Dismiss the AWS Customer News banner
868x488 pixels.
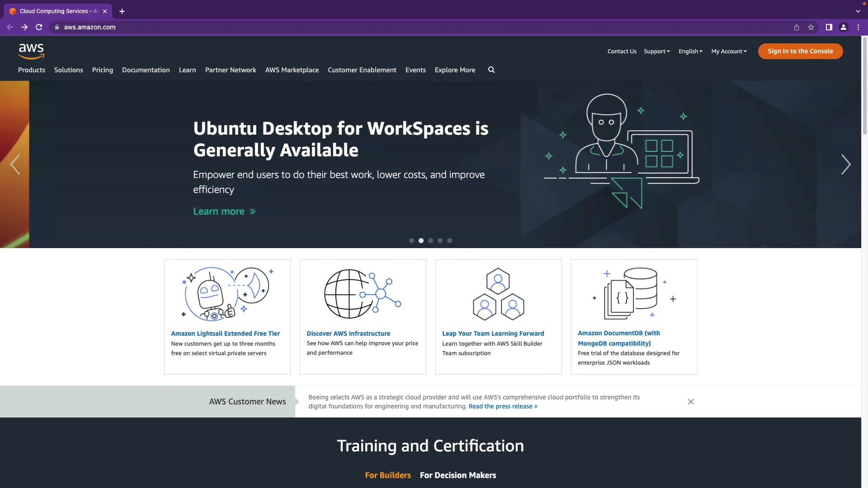(690, 402)
